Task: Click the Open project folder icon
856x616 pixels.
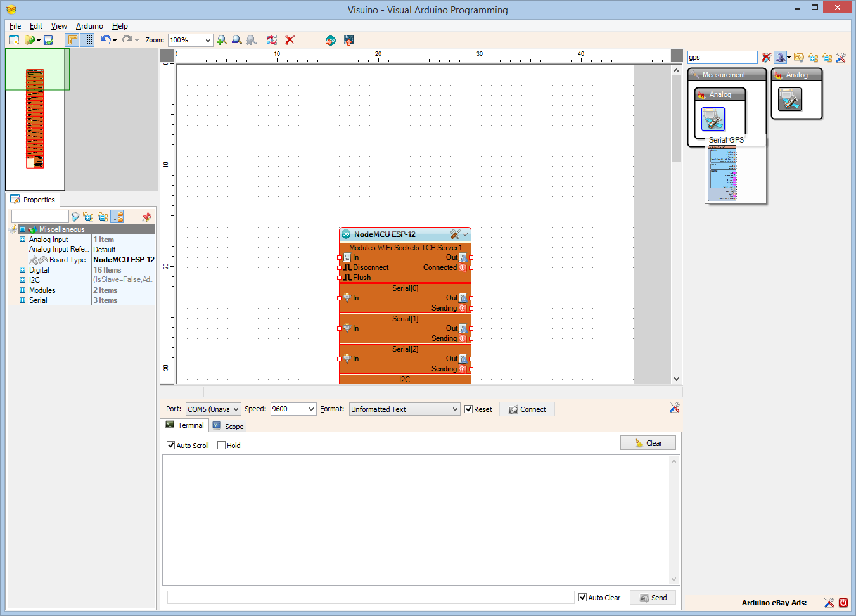Action: point(29,40)
